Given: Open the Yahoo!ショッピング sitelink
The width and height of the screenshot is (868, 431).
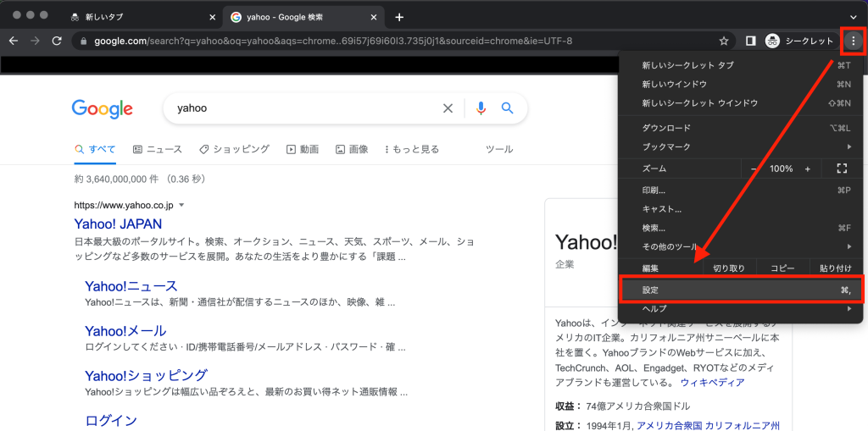Looking at the screenshot, I should click(146, 376).
